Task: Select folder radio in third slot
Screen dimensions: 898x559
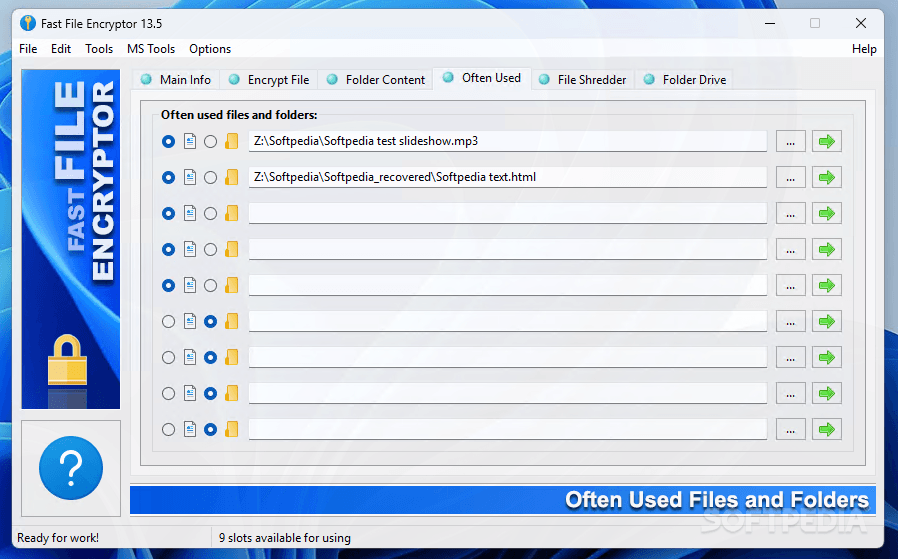Action: pos(210,214)
